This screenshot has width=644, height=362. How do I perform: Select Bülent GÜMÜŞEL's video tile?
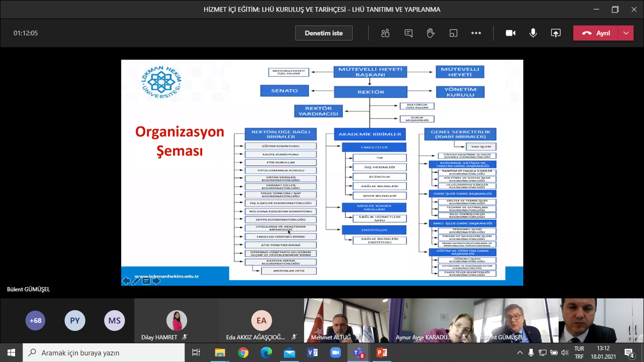516,321
